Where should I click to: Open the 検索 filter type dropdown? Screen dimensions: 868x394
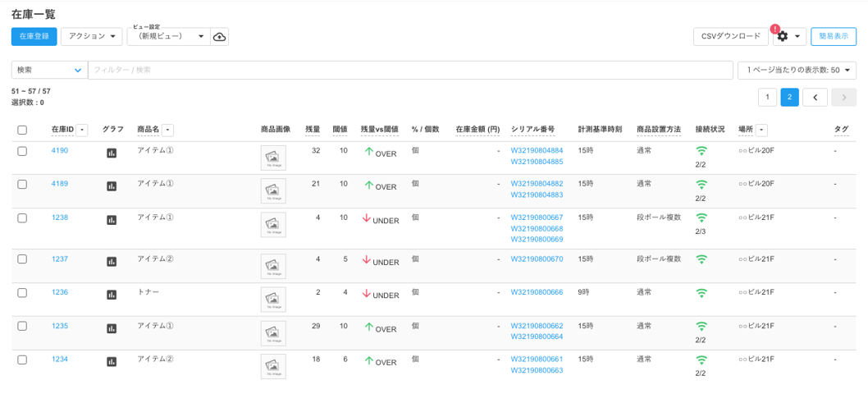pos(49,71)
